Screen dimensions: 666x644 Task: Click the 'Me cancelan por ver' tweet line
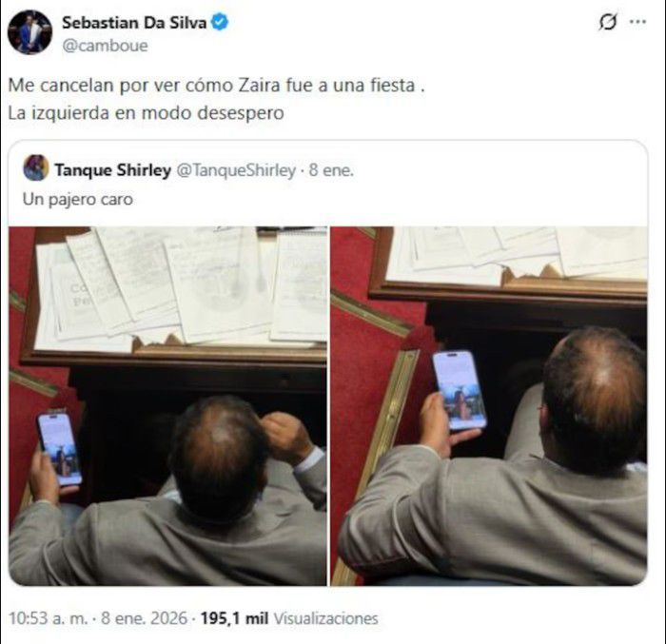tap(216, 86)
